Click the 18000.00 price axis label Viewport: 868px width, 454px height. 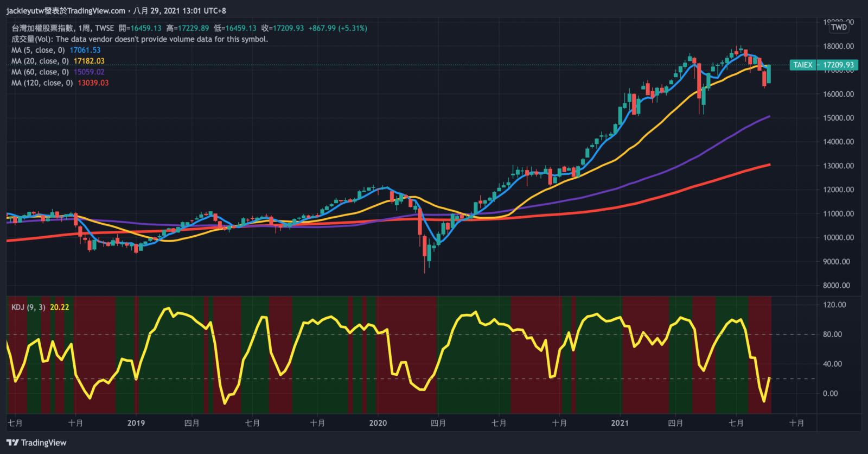pos(838,46)
